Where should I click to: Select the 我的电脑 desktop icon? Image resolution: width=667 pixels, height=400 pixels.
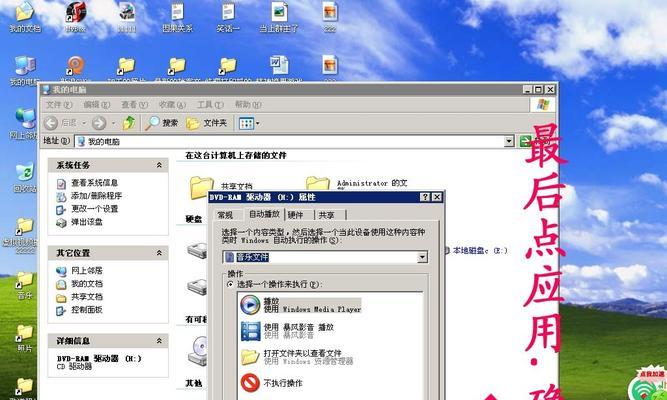[x=25, y=70]
